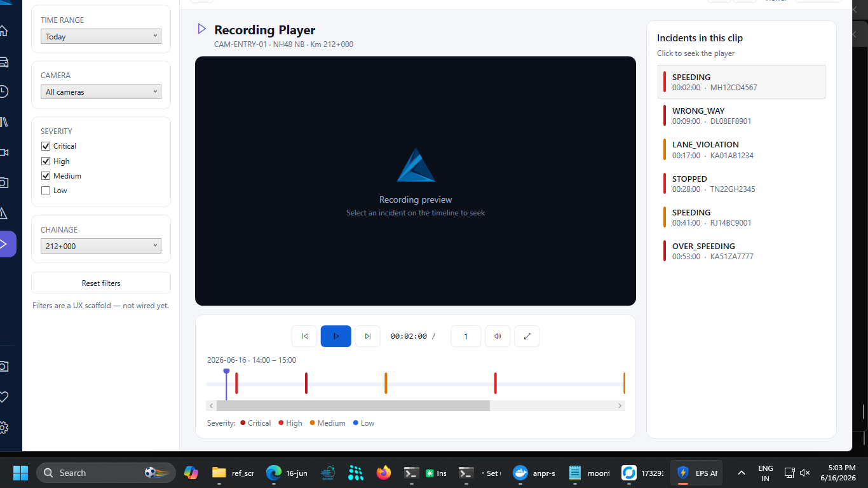Open the Windows Start menu
The image size is (868, 488).
point(20,473)
